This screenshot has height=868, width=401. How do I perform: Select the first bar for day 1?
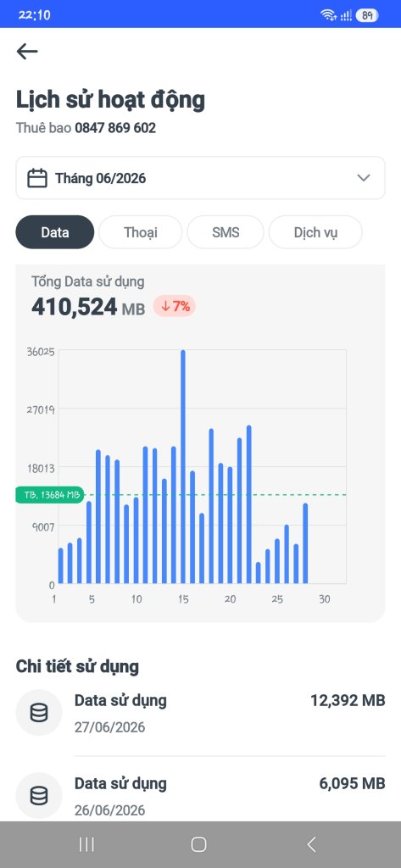coord(60,565)
